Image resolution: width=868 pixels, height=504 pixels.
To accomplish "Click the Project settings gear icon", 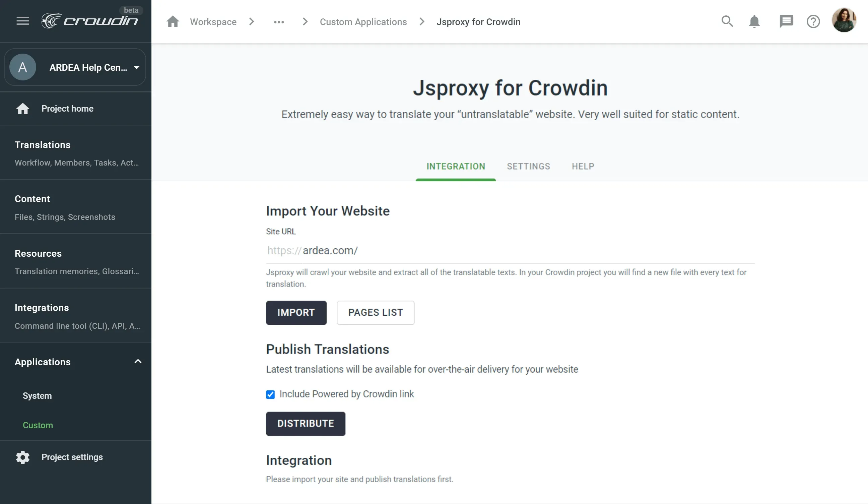I will pos(23,457).
